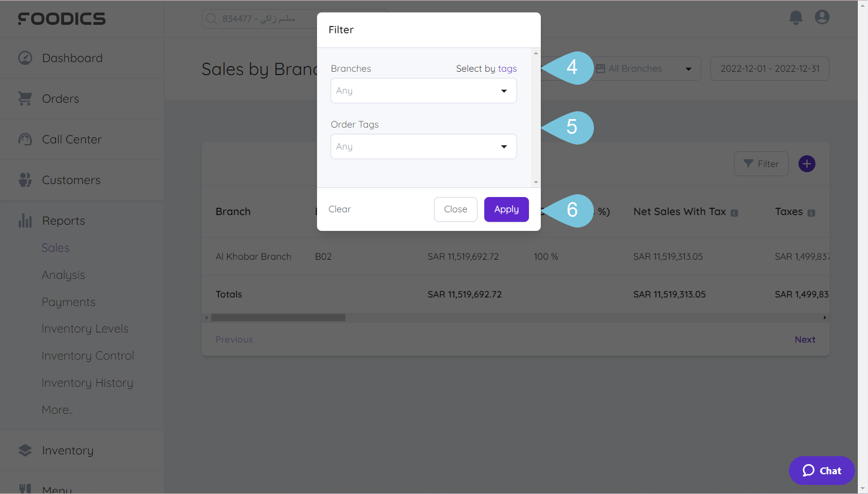868x494 pixels.
Task: Click the Menu utensils icon at bottom
Action: (x=25, y=488)
